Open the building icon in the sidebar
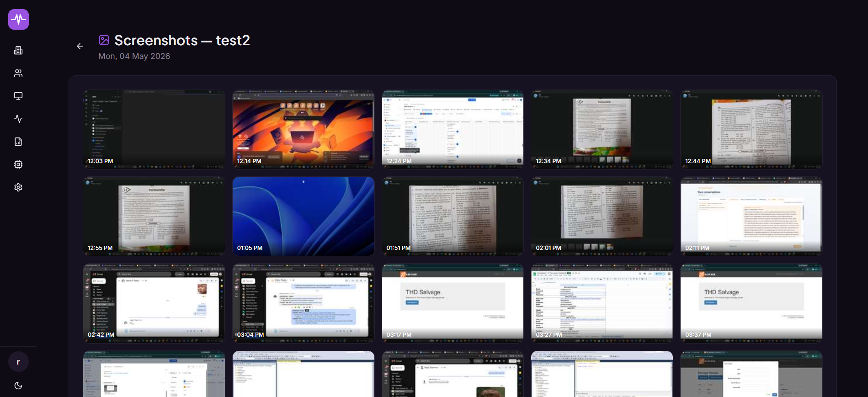This screenshot has height=397, width=868. 18,50
